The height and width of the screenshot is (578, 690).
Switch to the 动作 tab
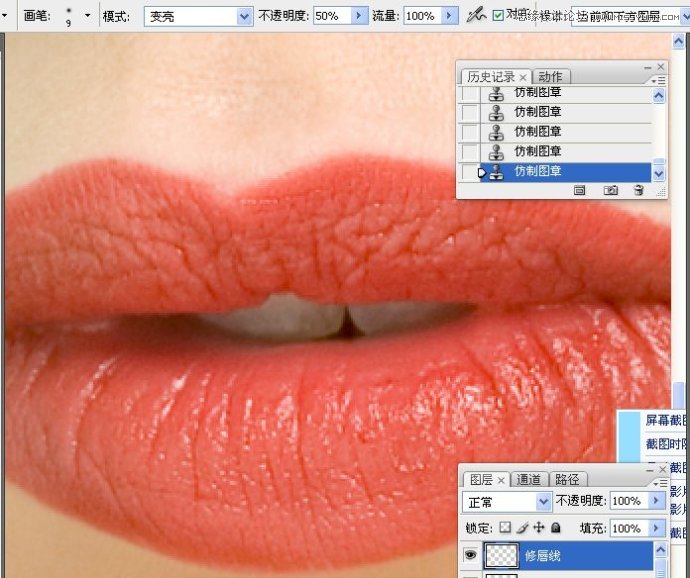coord(550,77)
